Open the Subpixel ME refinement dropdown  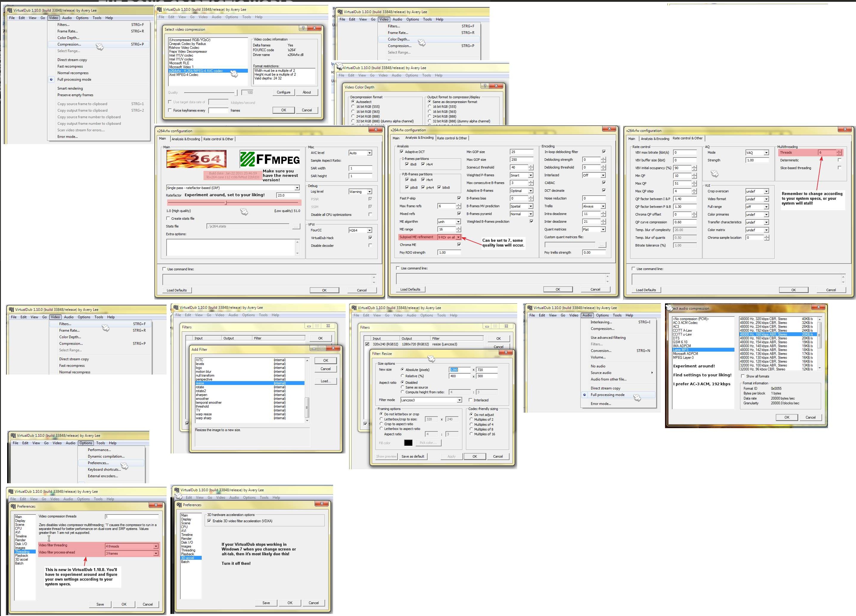458,237
